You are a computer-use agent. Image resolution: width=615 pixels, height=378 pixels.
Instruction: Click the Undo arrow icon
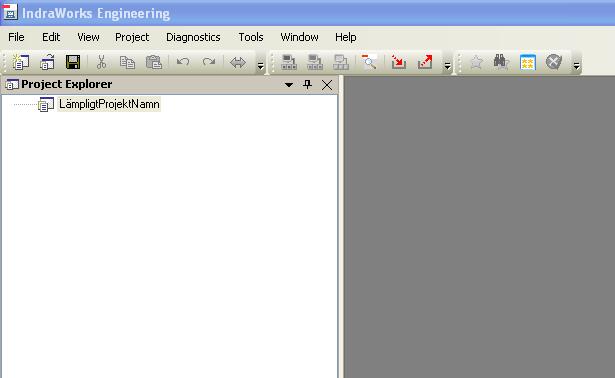pyautogui.click(x=183, y=62)
